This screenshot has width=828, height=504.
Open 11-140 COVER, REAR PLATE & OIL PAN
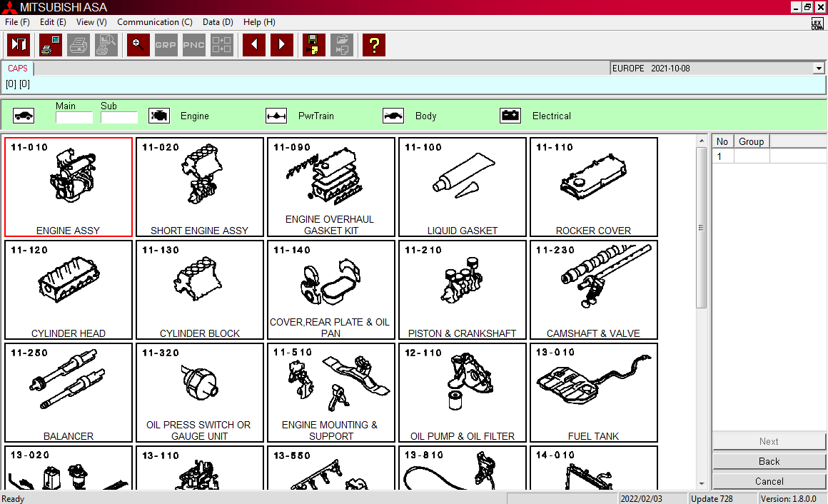pos(331,290)
